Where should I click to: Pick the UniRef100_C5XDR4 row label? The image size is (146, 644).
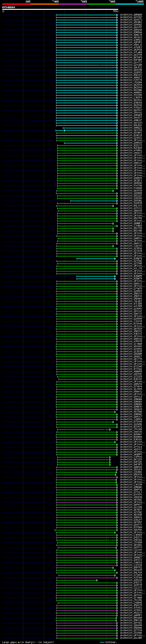(x=131, y=82)
